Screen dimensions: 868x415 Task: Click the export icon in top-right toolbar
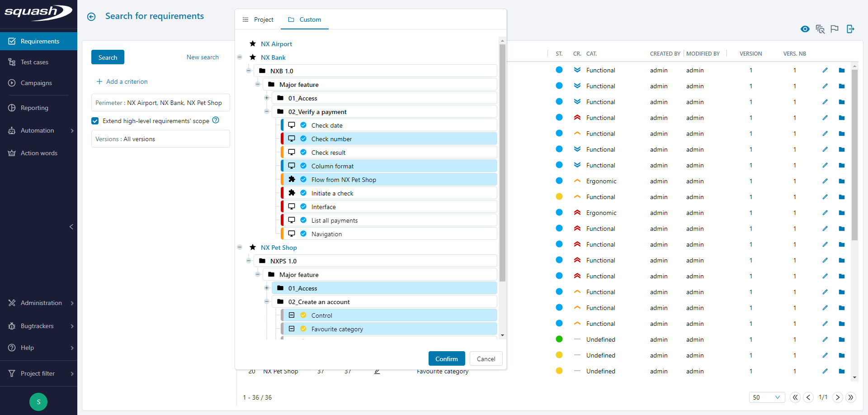pos(850,29)
